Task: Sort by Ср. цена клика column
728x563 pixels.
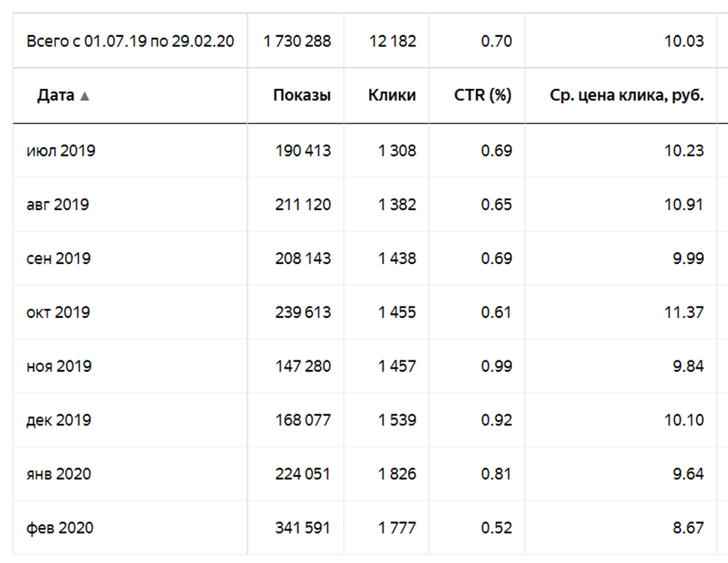Action: (626, 96)
